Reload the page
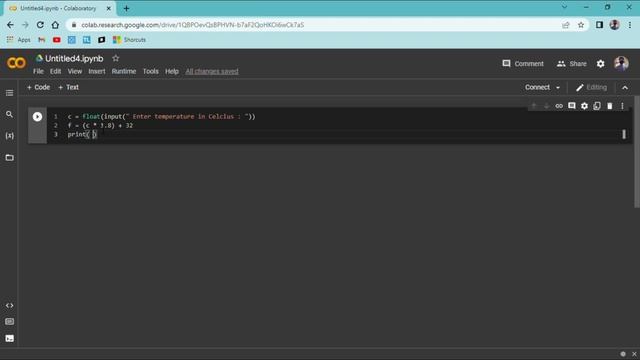 [40, 25]
